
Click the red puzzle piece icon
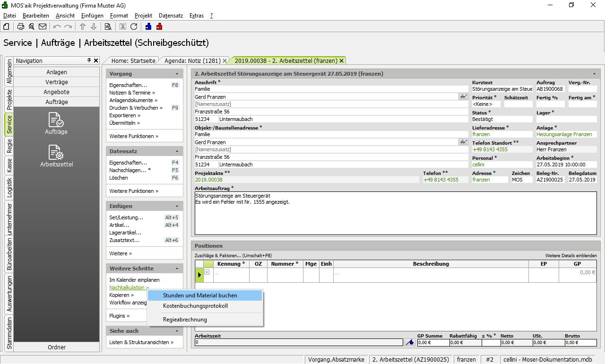[x=159, y=26]
